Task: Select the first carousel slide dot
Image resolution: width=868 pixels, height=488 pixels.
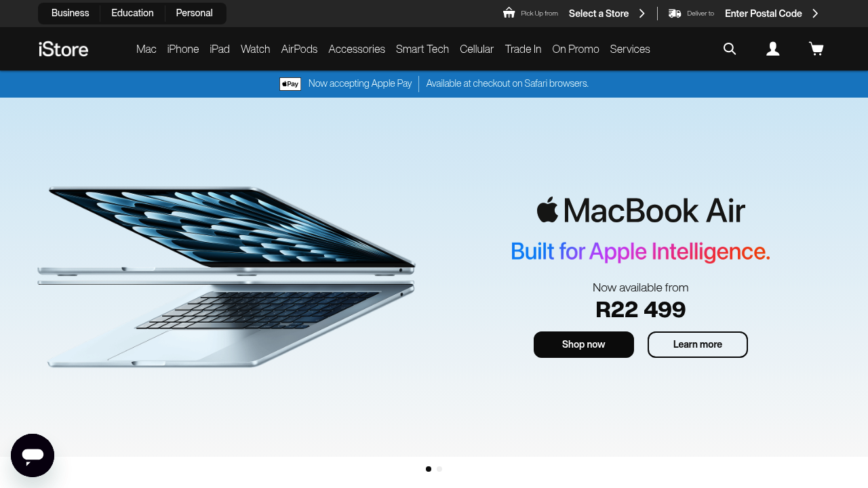Action: pyautogui.click(x=429, y=469)
